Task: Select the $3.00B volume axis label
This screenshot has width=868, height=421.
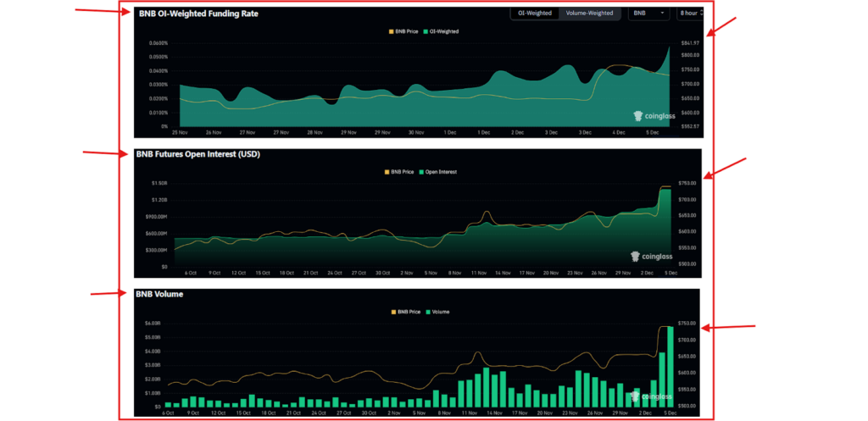Action: [153, 365]
